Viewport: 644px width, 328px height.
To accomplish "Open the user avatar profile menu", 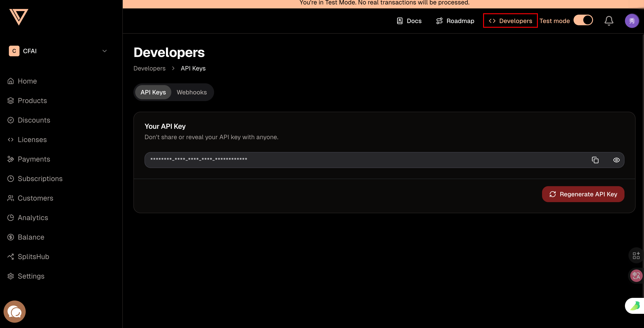I will [632, 21].
